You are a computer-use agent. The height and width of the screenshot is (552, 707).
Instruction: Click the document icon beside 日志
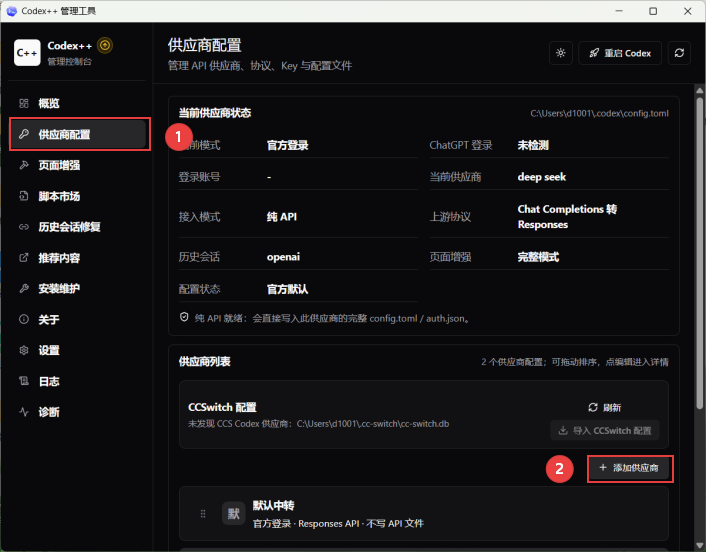coord(24,381)
